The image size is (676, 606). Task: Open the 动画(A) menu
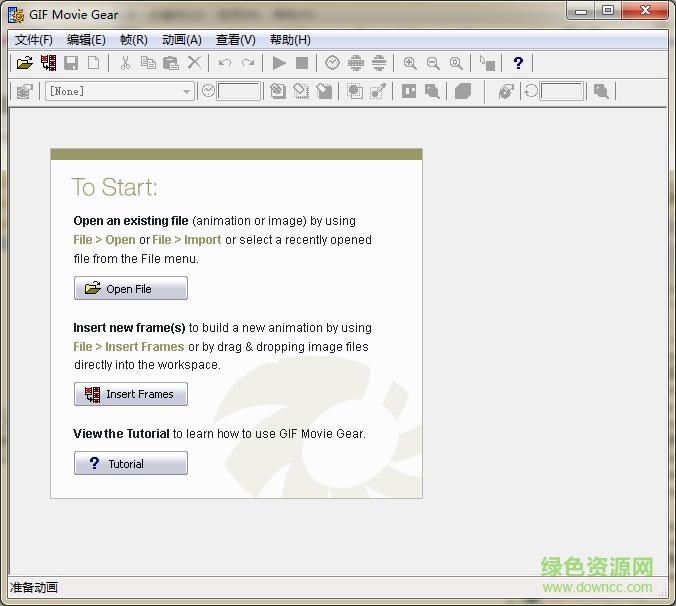(181, 40)
